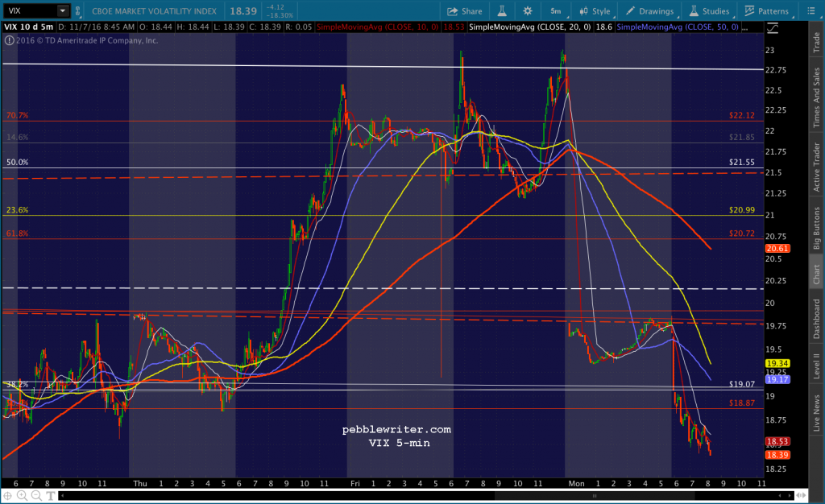Open the Trade sidebar tab
This screenshot has width=825, height=504.
tap(817, 42)
